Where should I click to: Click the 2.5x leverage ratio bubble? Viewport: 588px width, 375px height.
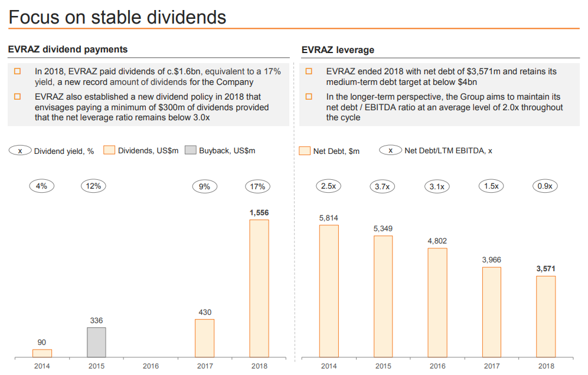pyautogui.click(x=328, y=186)
